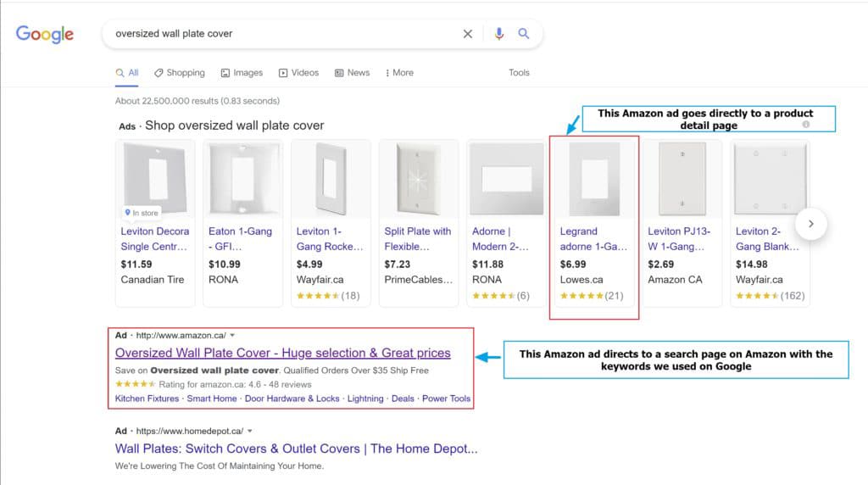Open Leviton 1-Gang Rocker product thumbnail
Viewport: 868px width, 485px height.
331,179
